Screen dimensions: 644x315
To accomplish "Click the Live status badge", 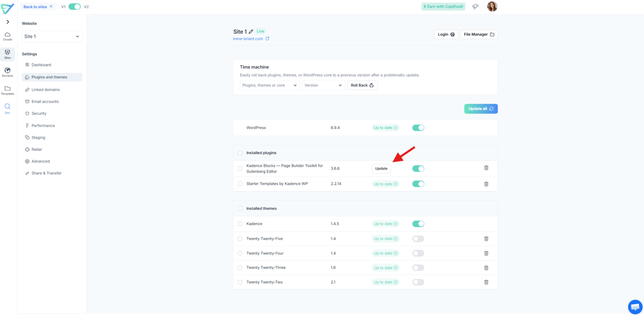I will (260, 31).
